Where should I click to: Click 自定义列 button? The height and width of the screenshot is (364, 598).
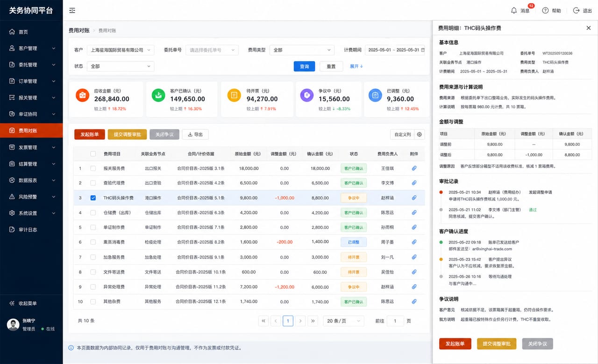pyautogui.click(x=402, y=134)
